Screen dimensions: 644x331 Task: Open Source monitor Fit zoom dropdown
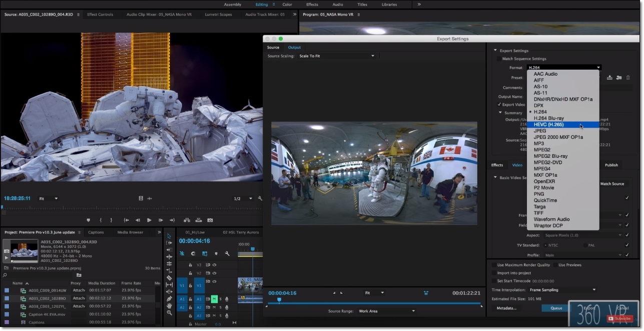[49, 199]
